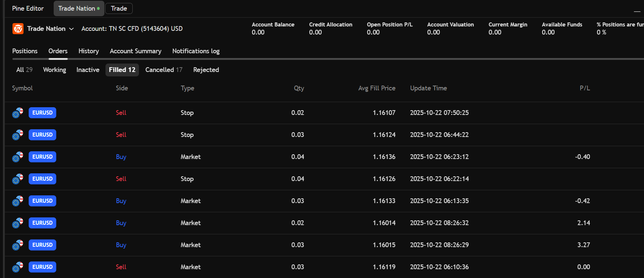
Task: Click the Trade button
Action: tap(119, 8)
